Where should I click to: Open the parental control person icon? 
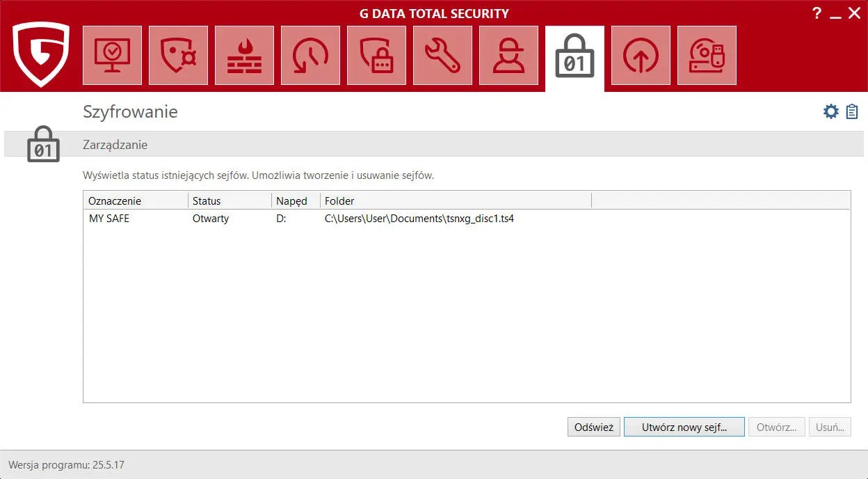(x=508, y=56)
